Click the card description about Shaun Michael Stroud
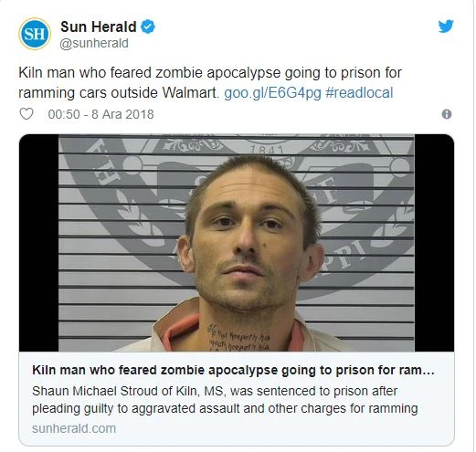476x452 pixels. [x=225, y=400]
